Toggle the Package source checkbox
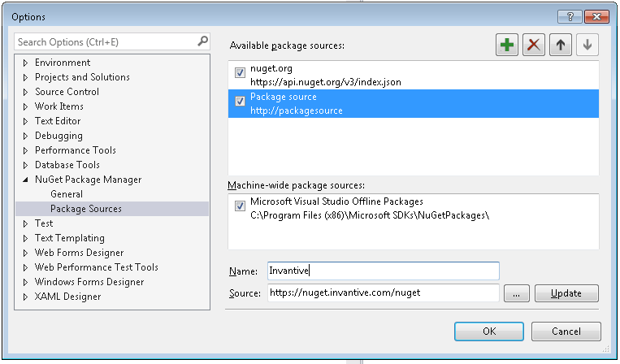This screenshot has height=364, width=620. coord(240,102)
